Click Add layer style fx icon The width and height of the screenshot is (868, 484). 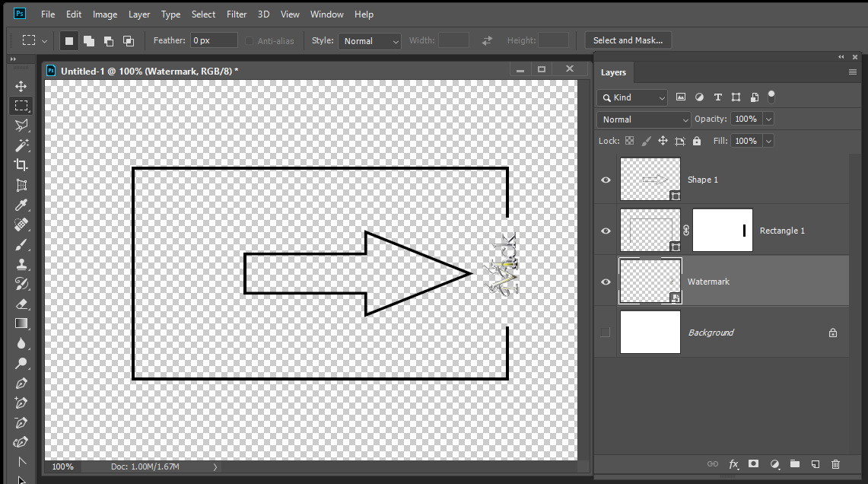point(733,464)
